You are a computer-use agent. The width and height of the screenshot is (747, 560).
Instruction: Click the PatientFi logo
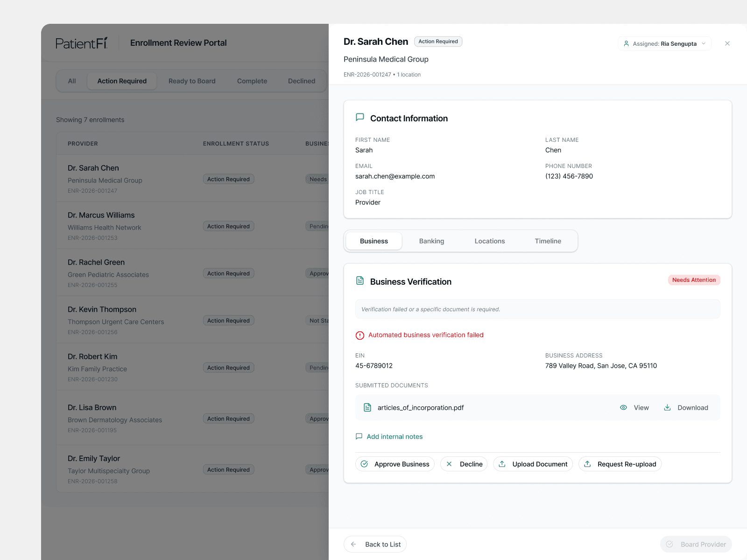(x=82, y=43)
